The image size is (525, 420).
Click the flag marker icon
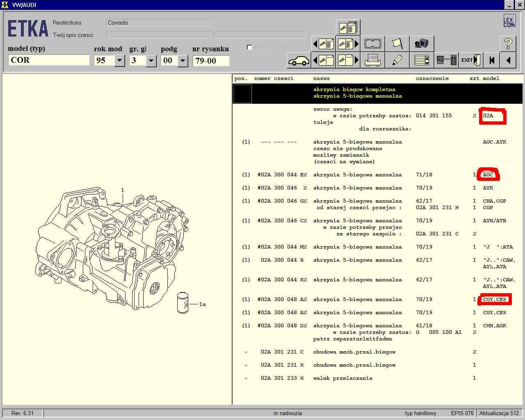[x=397, y=43]
